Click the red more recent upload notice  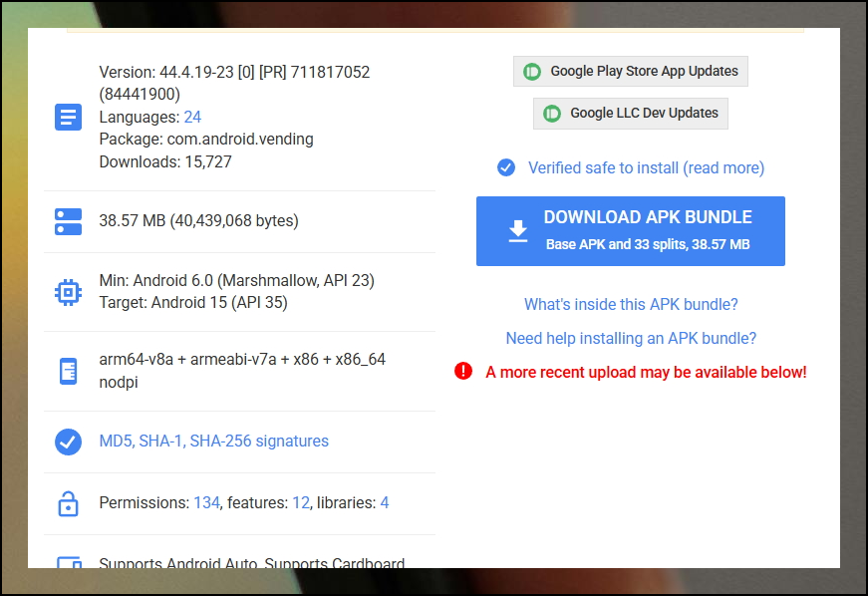[x=646, y=372]
